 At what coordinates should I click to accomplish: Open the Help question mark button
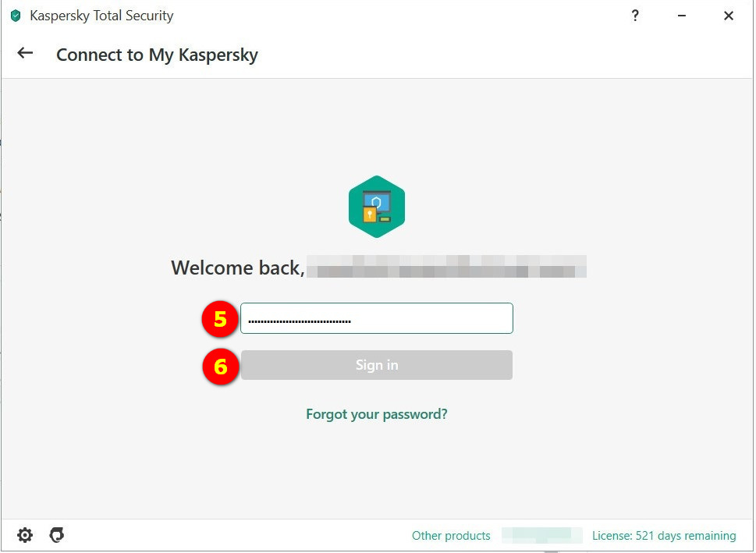tap(635, 16)
